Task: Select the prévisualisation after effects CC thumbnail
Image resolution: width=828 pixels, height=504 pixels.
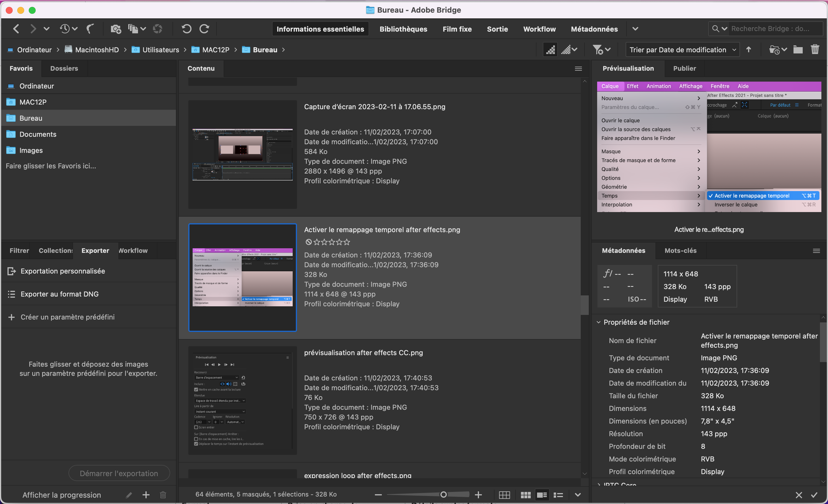Action: pos(242,400)
